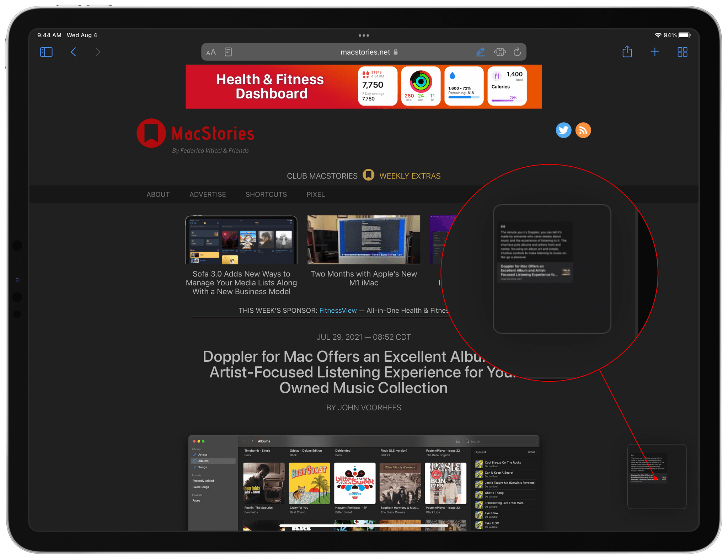The height and width of the screenshot is (560, 728).
Task: Tap Doppler forward chevron beside Albums
Action: point(252,441)
